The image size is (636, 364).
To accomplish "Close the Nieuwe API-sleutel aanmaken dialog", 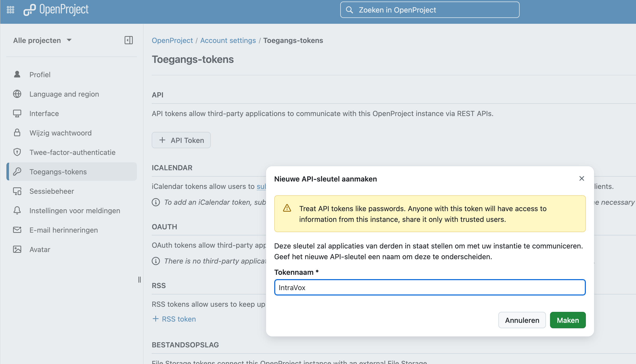I will [582, 178].
